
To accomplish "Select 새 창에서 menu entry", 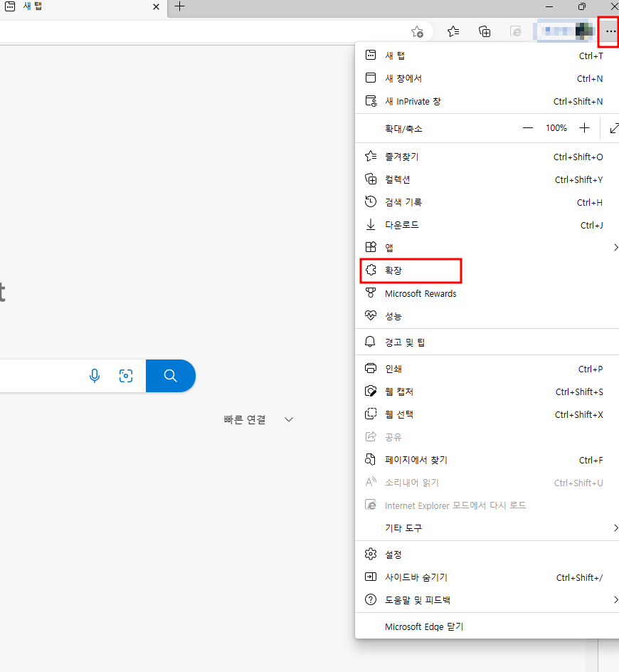I will tap(487, 78).
